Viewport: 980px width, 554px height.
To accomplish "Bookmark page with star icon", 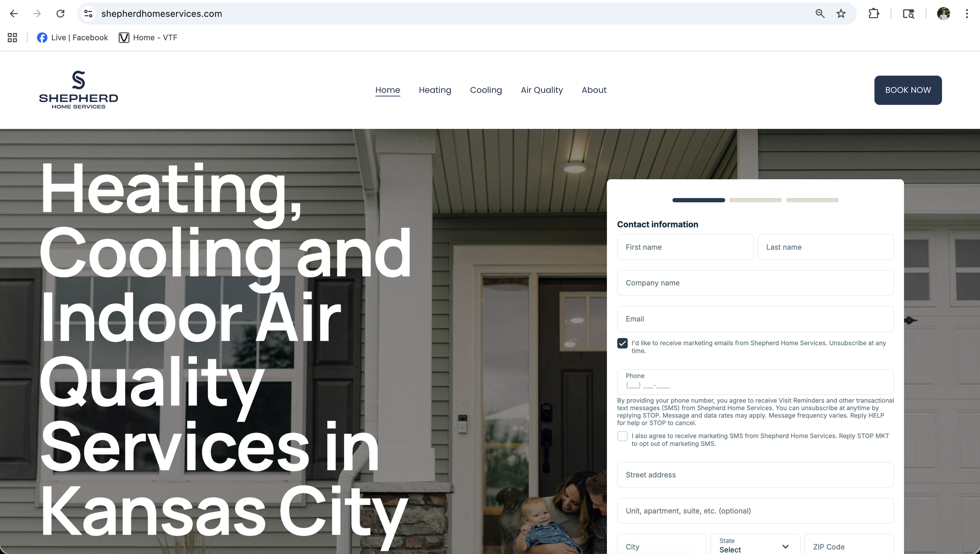I will click(x=841, y=14).
